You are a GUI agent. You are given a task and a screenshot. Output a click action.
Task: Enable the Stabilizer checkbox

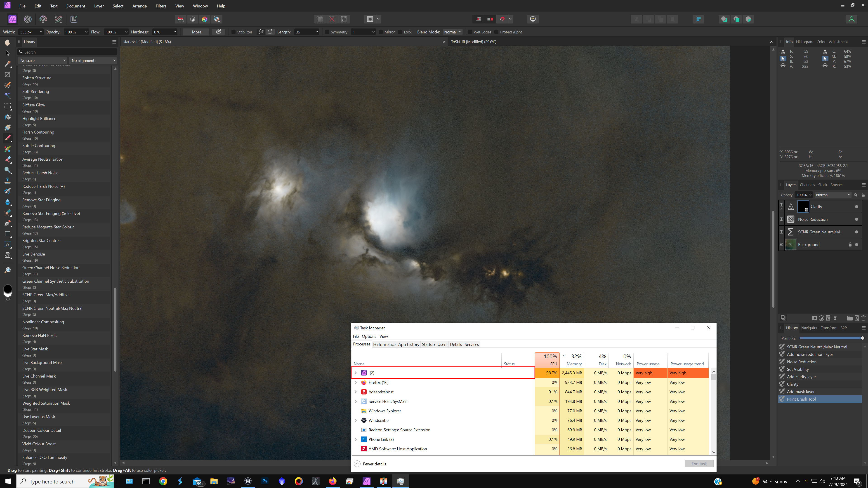[234, 32]
